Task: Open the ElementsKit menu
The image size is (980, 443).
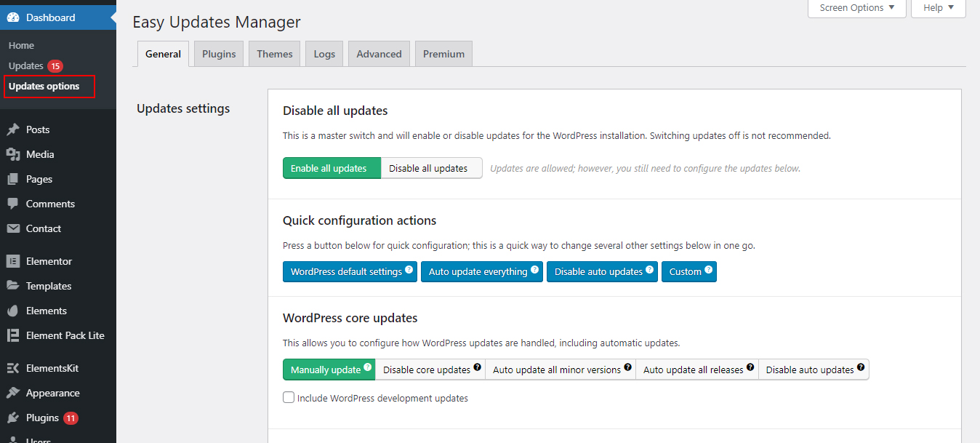Action: (58, 368)
